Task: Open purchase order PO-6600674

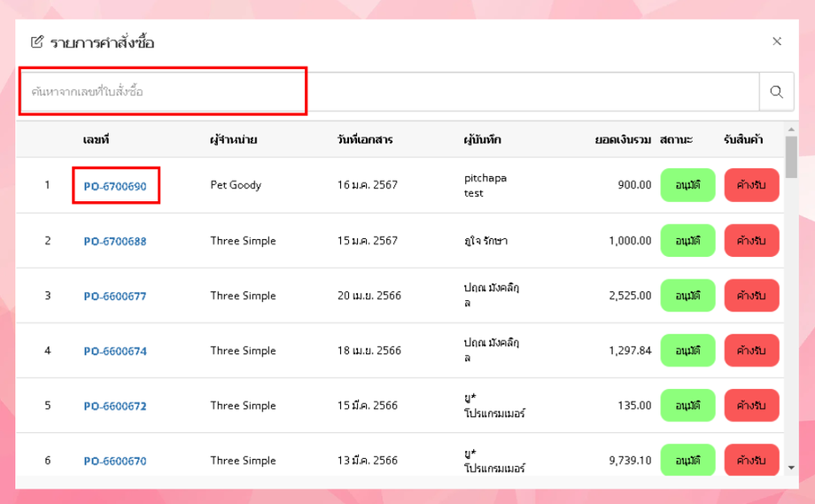Action: [115, 352]
